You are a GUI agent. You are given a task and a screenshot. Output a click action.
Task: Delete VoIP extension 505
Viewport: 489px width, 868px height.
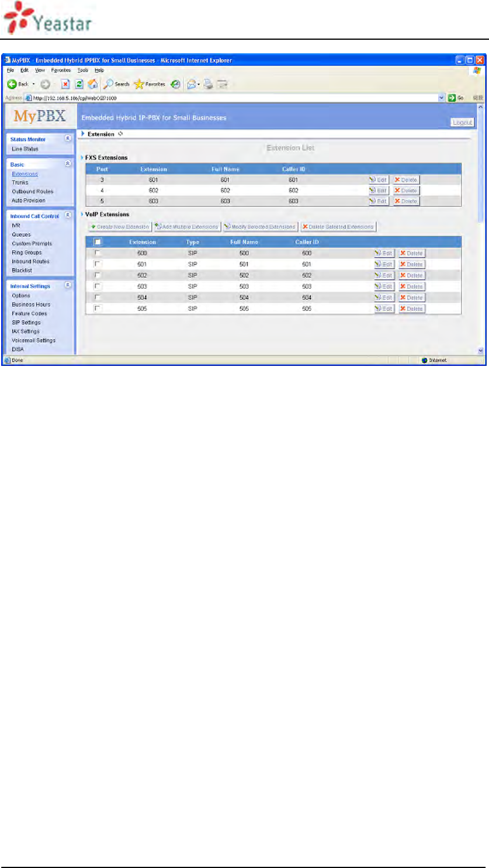coord(412,309)
